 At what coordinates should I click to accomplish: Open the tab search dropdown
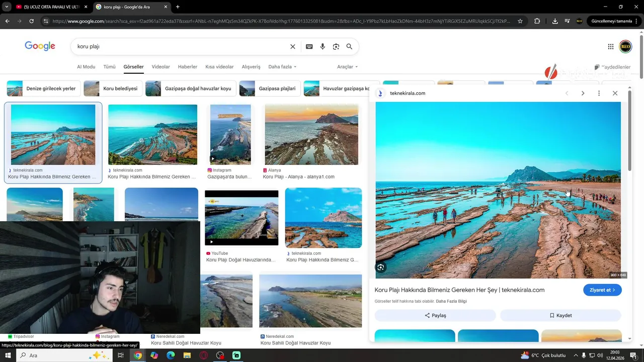coord(7,7)
